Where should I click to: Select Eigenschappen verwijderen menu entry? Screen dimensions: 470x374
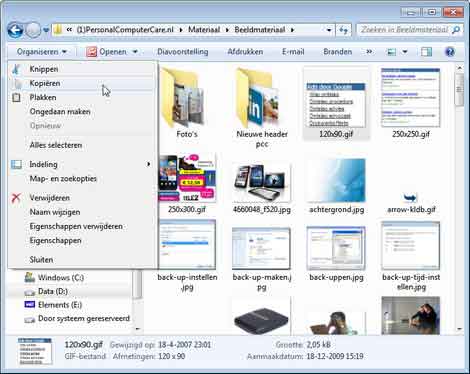point(82,226)
